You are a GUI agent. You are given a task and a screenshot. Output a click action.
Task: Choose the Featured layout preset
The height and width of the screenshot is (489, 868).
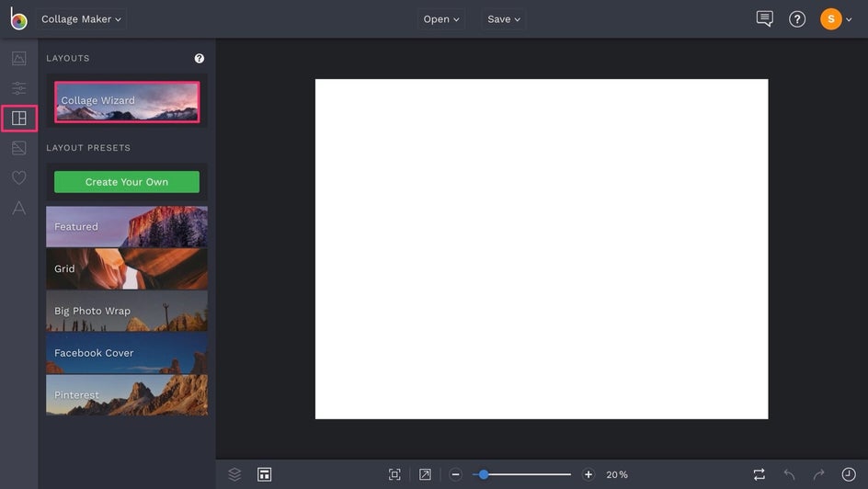127,227
